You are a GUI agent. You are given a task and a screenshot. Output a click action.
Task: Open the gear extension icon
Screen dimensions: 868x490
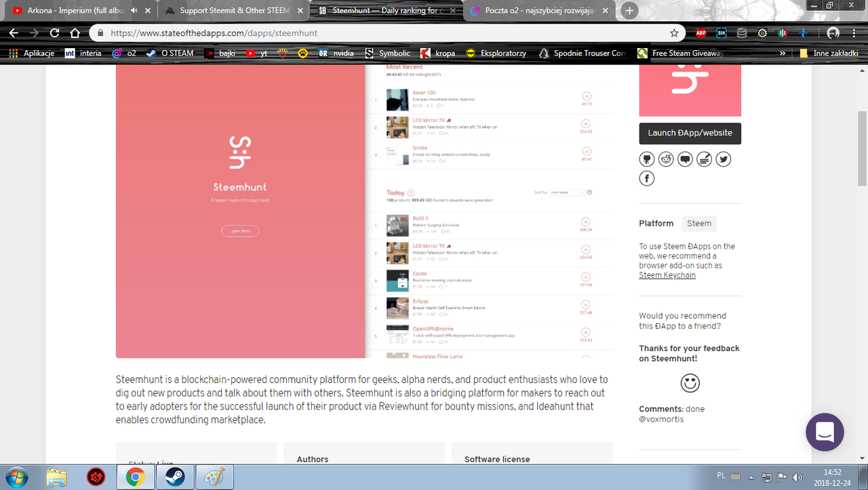pos(762,33)
